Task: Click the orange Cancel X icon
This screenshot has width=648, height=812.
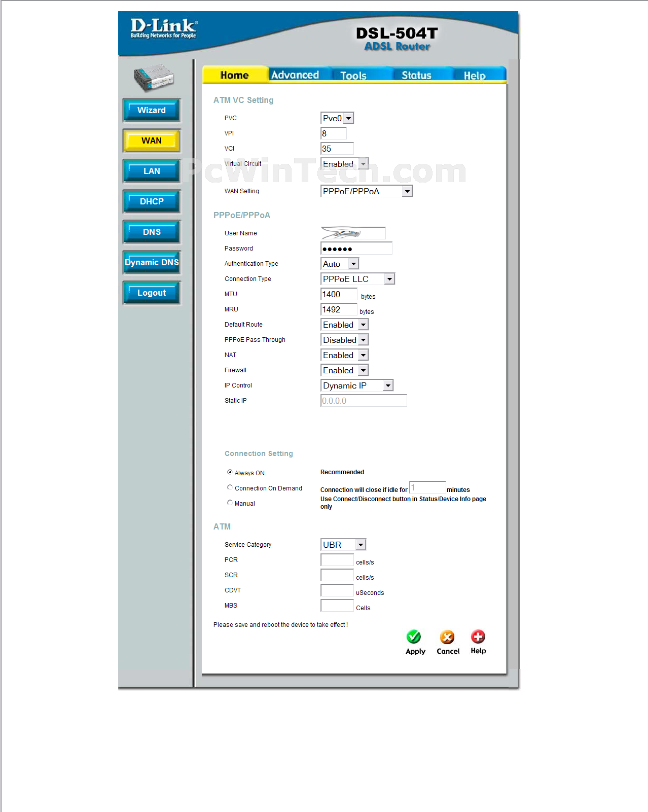Action: pyautogui.click(x=447, y=637)
